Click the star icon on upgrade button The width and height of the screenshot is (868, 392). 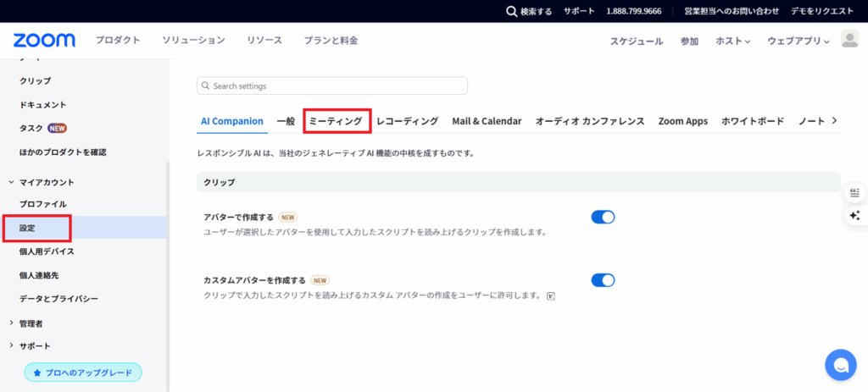(37, 373)
